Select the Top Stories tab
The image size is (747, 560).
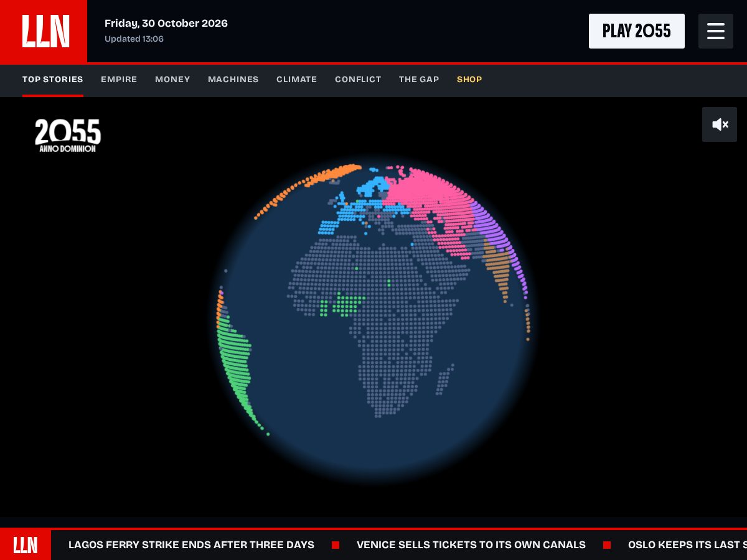coord(53,80)
